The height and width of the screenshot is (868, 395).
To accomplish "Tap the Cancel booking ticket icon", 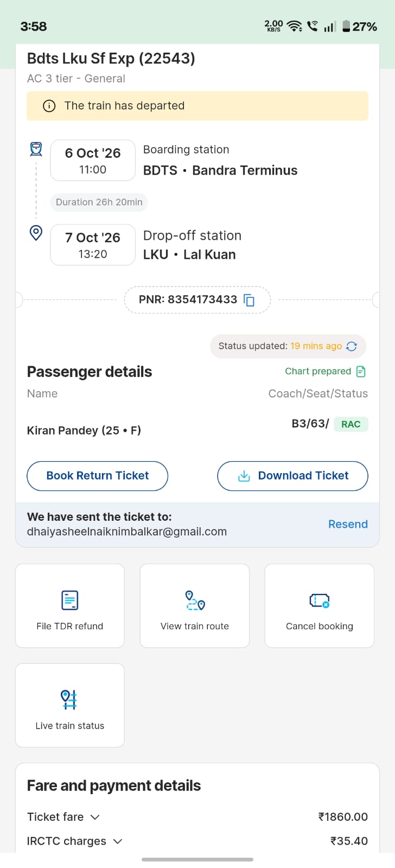I will coord(320,601).
